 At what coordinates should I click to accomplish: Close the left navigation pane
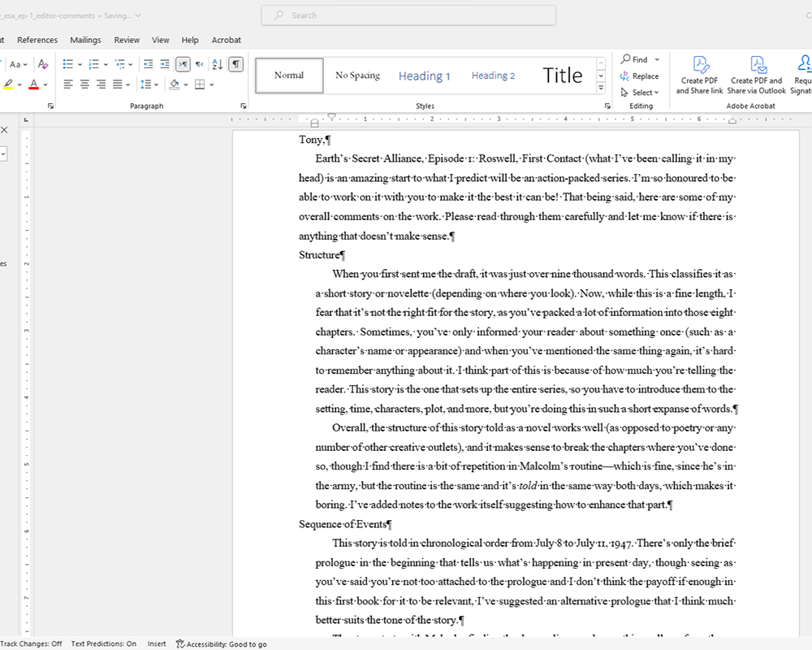pos(4,130)
